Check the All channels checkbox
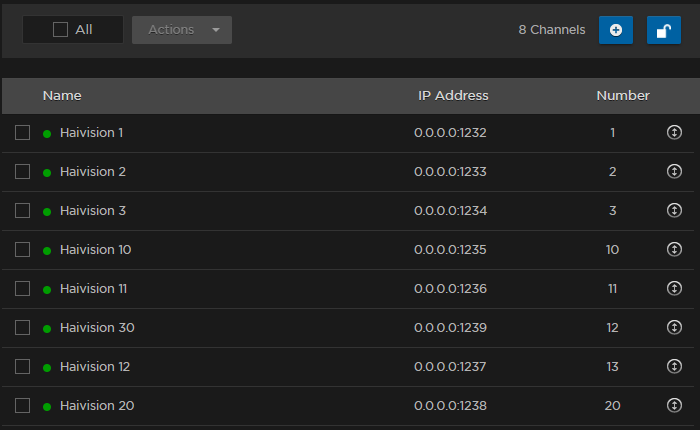The width and height of the screenshot is (700, 430). [x=61, y=30]
